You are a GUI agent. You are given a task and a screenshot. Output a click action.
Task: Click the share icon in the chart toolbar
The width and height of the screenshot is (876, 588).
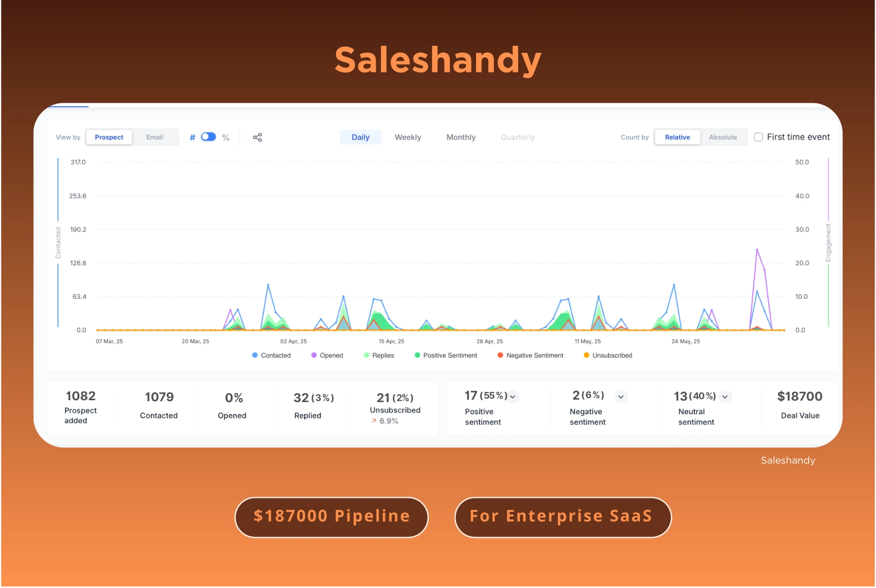(x=257, y=137)
